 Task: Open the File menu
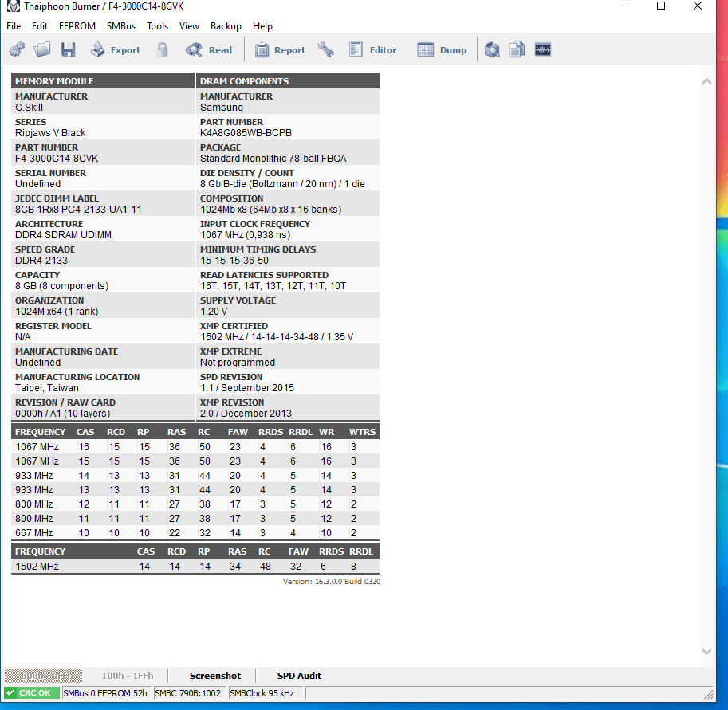point(14,26)
